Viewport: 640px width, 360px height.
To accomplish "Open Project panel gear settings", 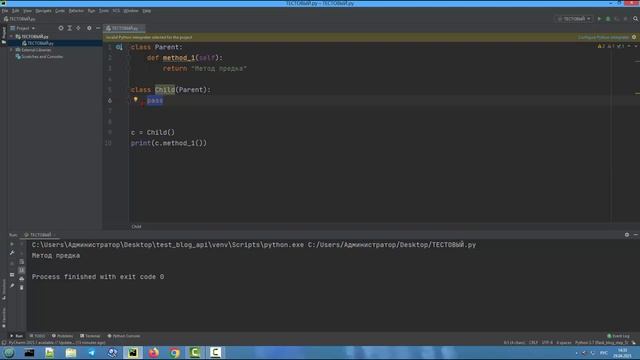I will pyautogui.click(x=89, y=28).
